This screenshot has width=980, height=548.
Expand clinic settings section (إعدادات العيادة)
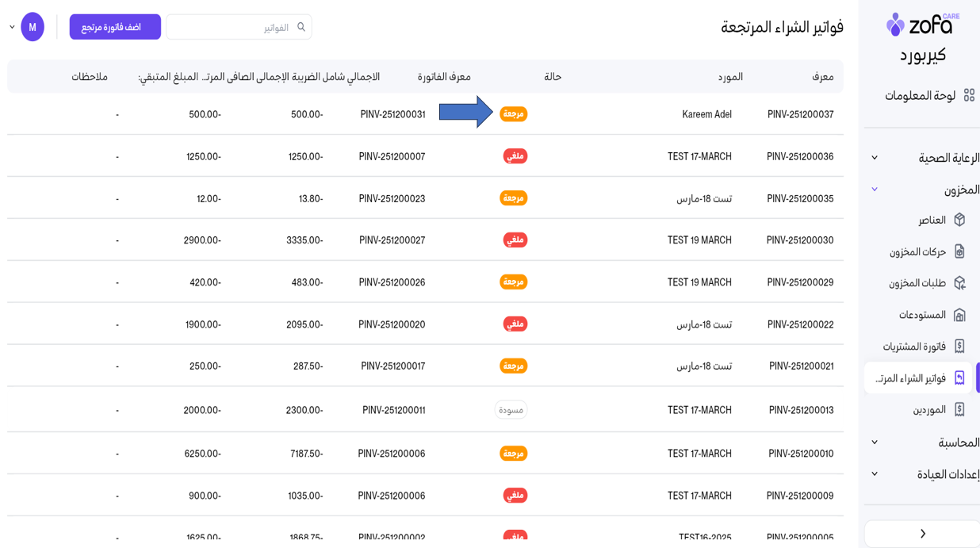[x=875, y=474]
